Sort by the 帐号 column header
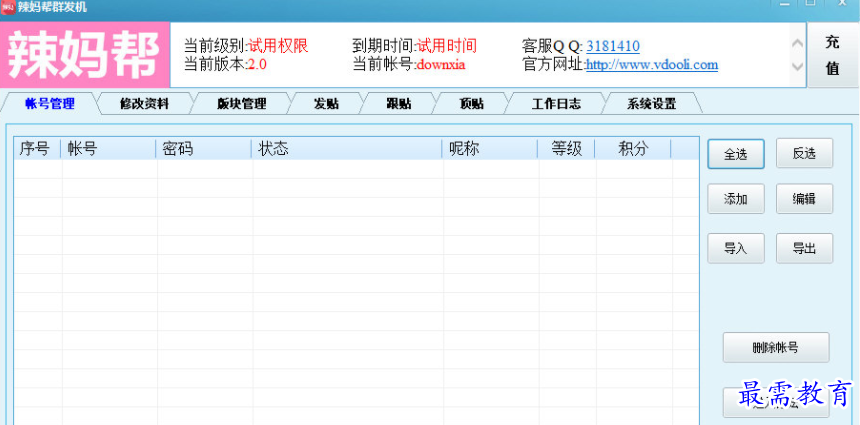Screen dimensions: 860x425 [108, 148]
